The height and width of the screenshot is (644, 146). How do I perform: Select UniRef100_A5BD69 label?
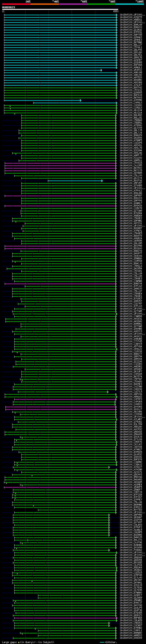point(131,216)
